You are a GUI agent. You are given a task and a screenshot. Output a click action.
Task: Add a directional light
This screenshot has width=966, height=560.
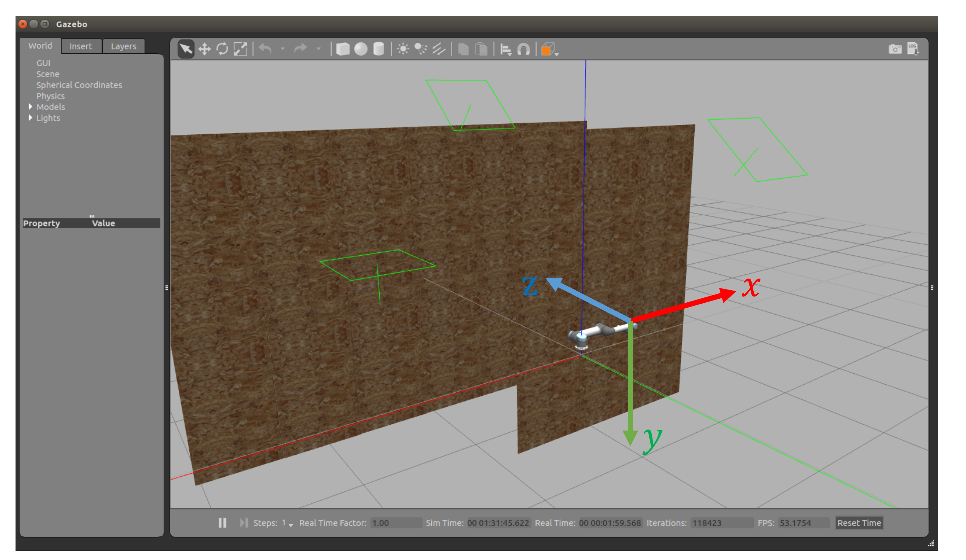click(x=439, y=49)
